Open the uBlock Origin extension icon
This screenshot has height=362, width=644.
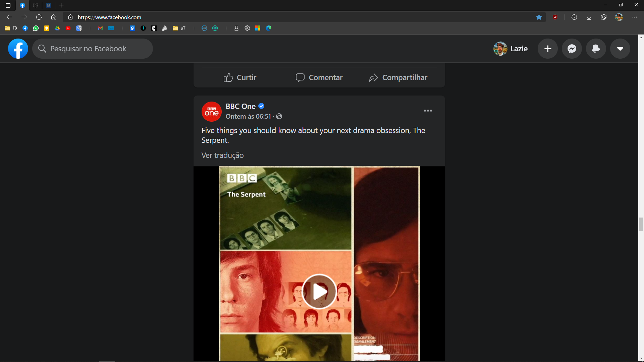point(555,17)
